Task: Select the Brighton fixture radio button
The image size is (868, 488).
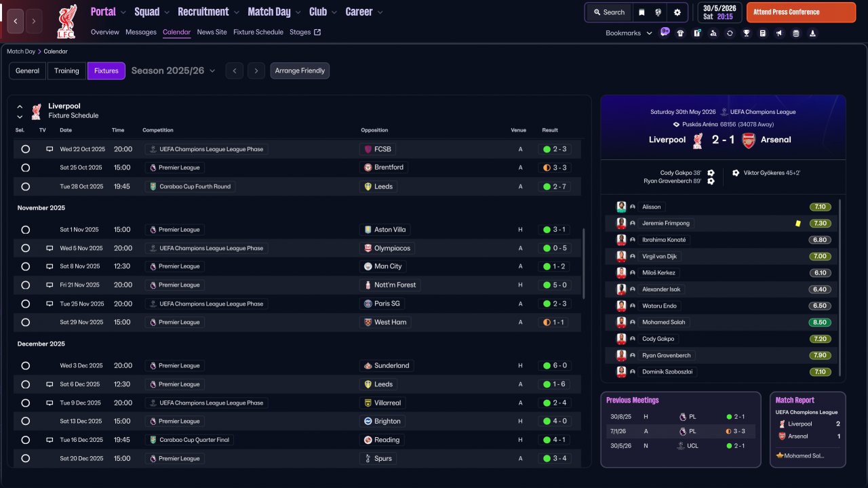Action: 26,422
